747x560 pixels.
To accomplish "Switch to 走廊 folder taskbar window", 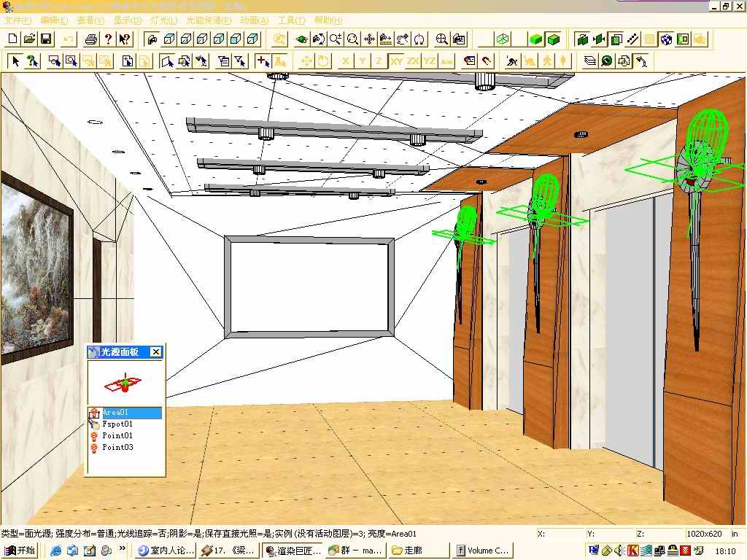I will click(x=419, y=551).
